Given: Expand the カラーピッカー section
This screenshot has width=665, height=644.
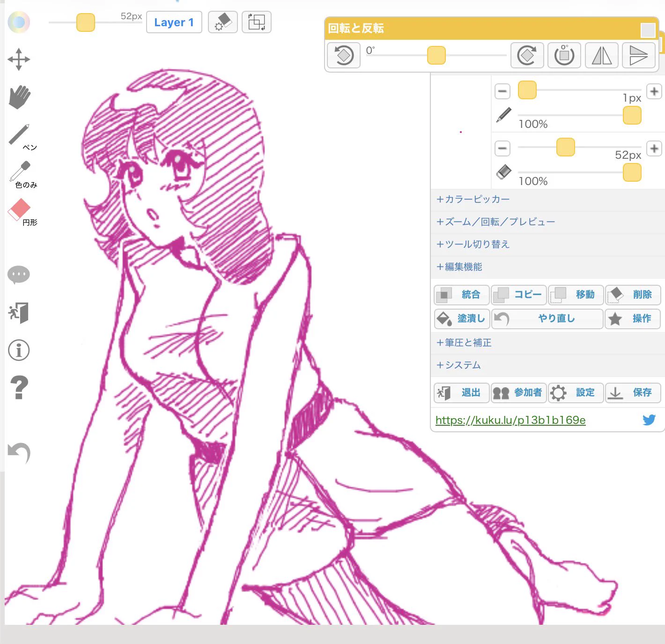Looking at the screenshot, I should [x=547, y=200].
